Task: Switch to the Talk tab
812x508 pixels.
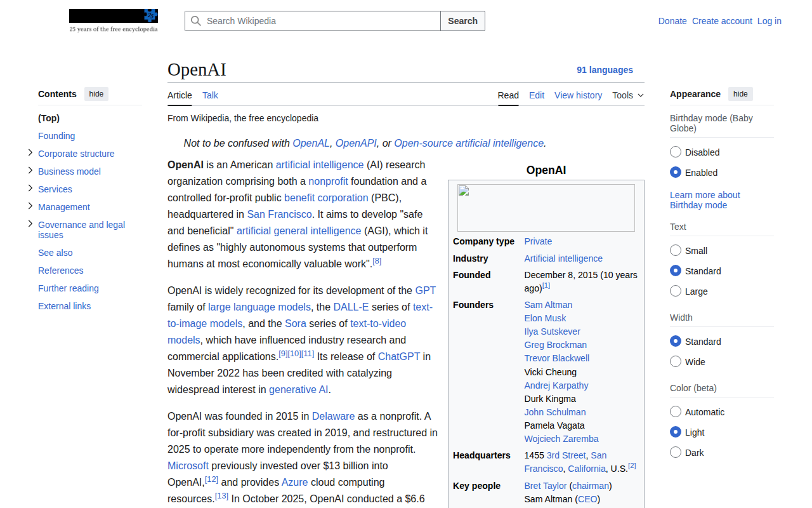Action: (210, 95)
